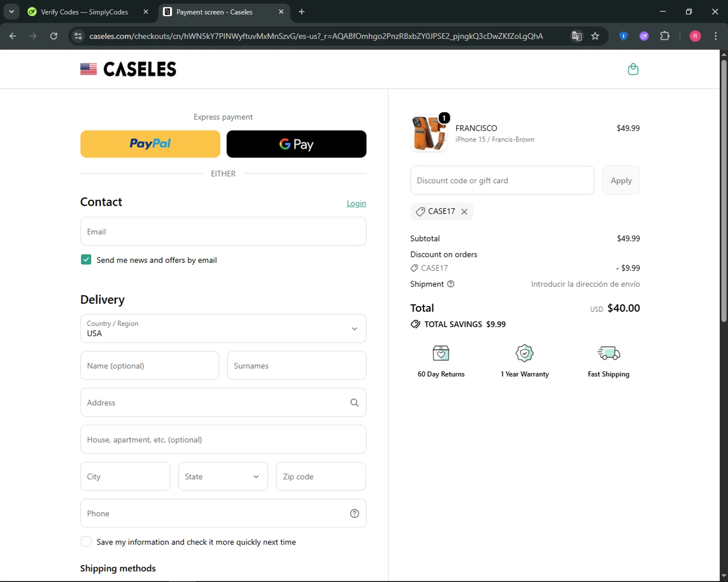Image resolution: width=728 pixels, height=582 pixels.
Task: Open the browser extensions puzzle icon
Action: [x=665, y=36]
